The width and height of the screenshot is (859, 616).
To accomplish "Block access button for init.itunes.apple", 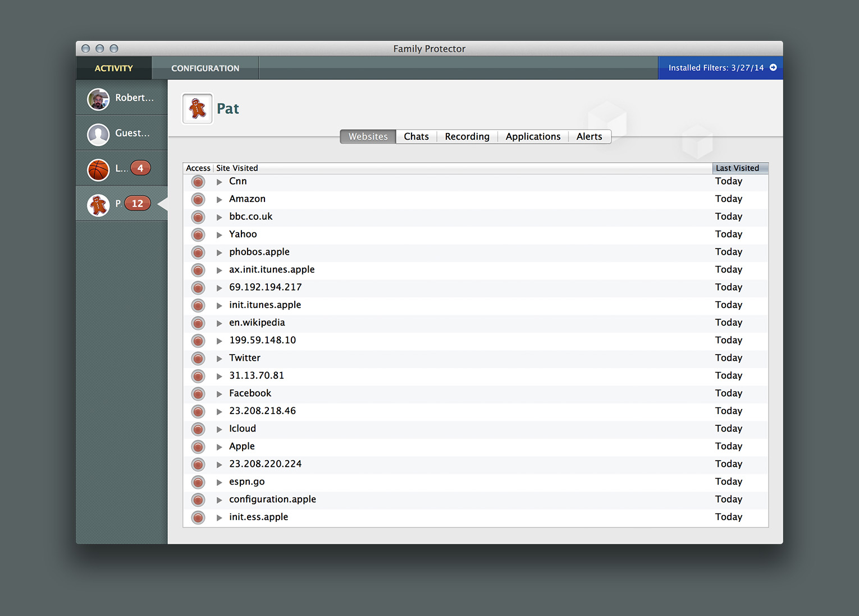I will pyautogui.click(x=198, y=305).
